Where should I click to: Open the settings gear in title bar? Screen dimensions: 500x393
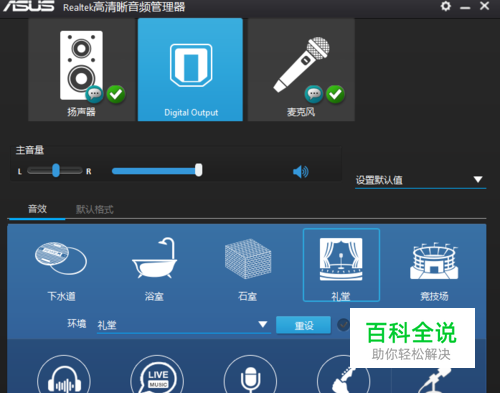pos(446,6)
